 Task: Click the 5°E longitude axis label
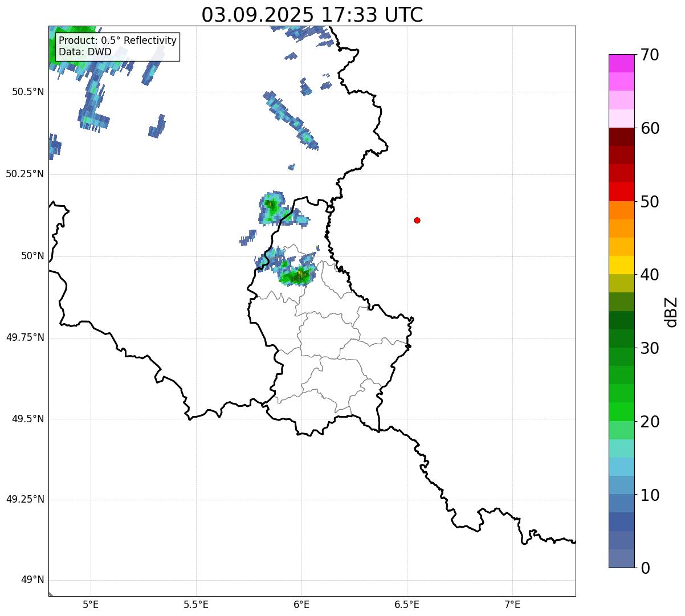pos(91,605)
